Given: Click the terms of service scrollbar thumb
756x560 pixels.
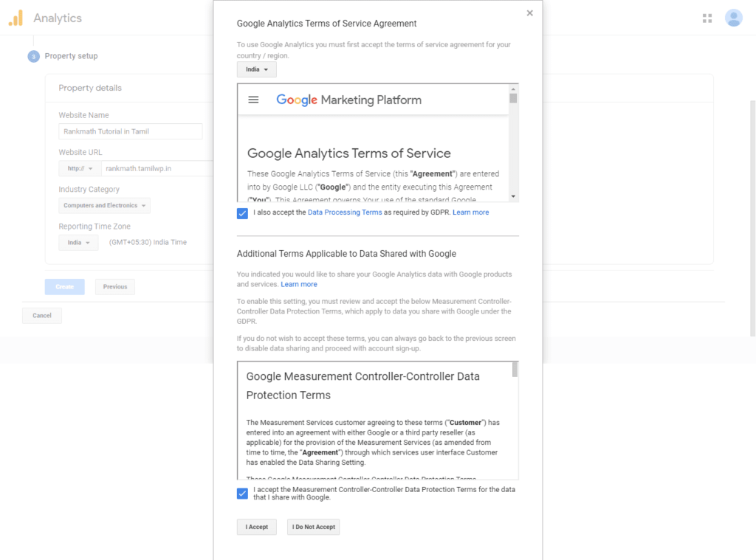Looking at the screenshot, I should 513,98.
